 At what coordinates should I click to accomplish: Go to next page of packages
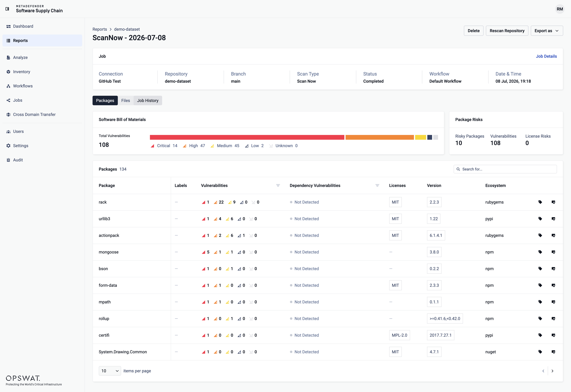click(553, 371)
